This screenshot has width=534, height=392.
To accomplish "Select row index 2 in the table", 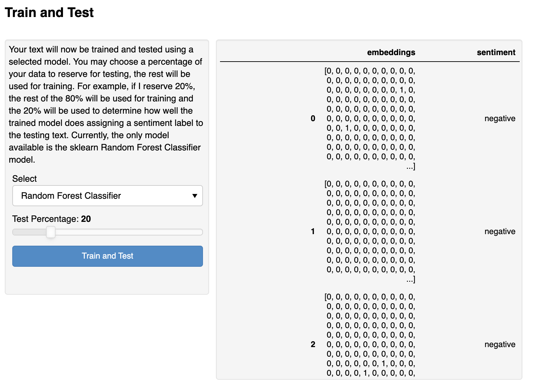I will point(313,344).
